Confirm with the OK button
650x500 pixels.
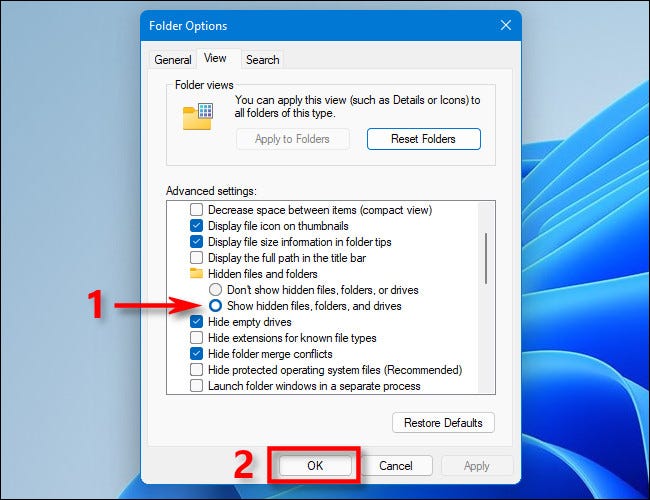pos(315,465)
